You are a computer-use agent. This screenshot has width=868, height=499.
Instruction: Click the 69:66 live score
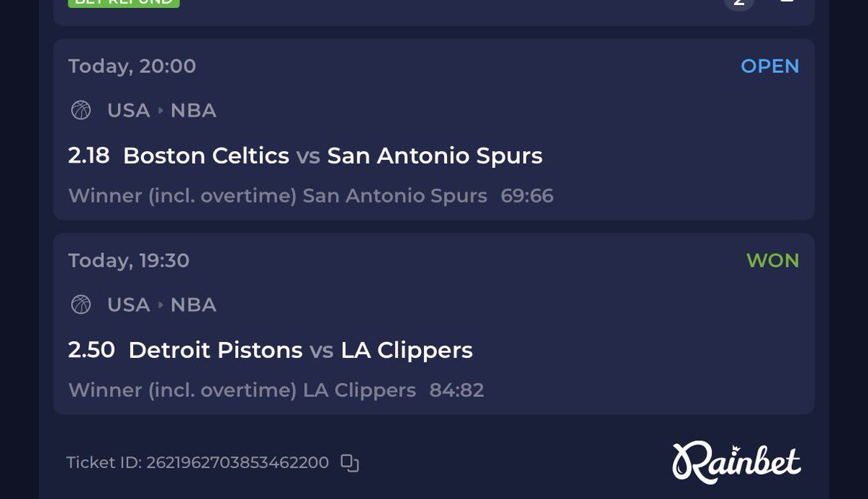[x=527, y=196]
